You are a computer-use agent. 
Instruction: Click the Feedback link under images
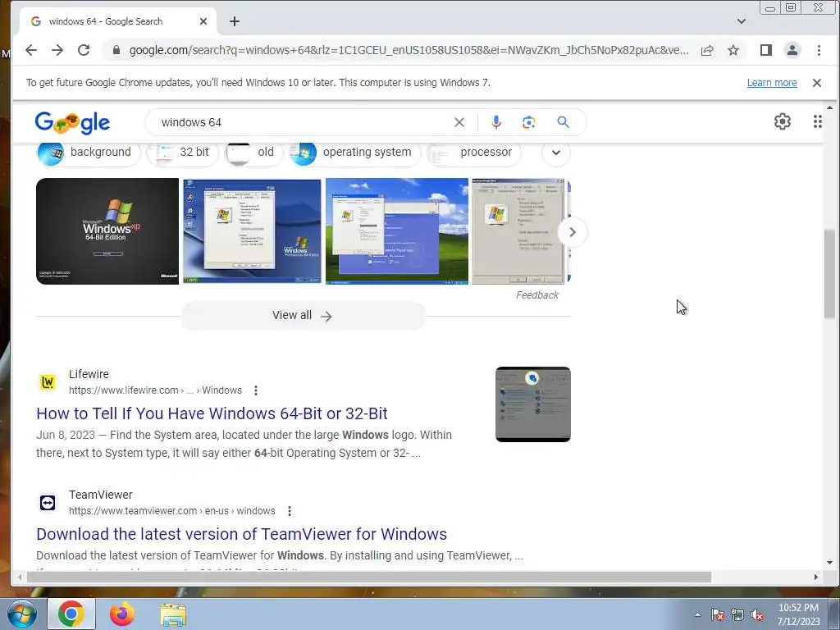pyautogui.click(x=536, y=295)
